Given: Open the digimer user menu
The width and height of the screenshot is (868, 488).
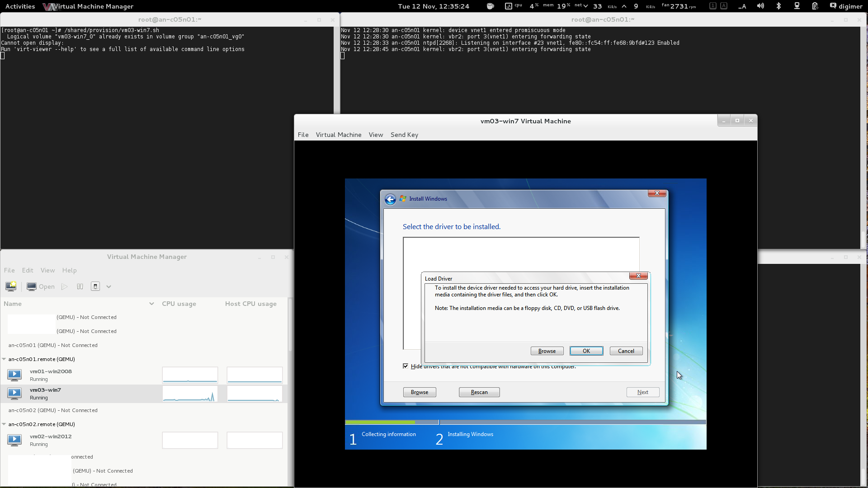Looking at the screenshot, I should click(846, 6).
